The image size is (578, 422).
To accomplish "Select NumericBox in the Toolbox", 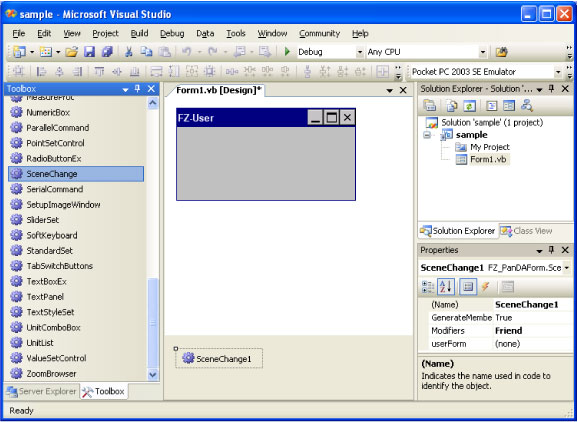I will point(76,112).
